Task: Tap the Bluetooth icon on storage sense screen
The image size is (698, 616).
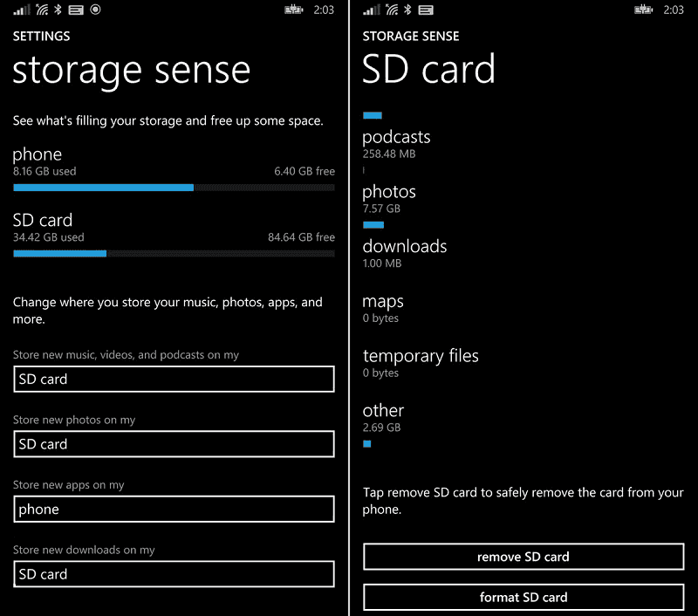Action: [58, 10]
